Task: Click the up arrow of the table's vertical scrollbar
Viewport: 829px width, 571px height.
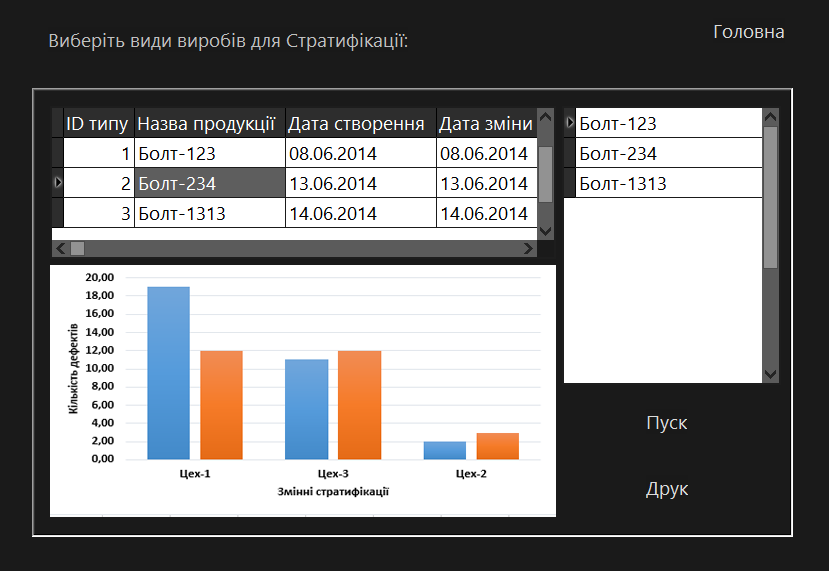Action: (x=546, y=117)
